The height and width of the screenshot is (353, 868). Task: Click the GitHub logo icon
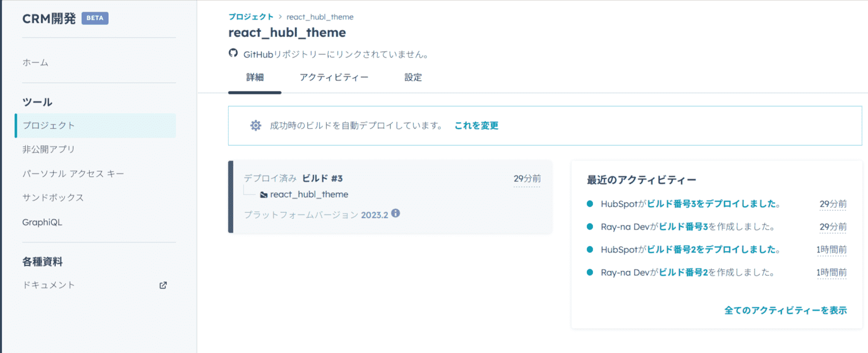click(x=233, y=53)
